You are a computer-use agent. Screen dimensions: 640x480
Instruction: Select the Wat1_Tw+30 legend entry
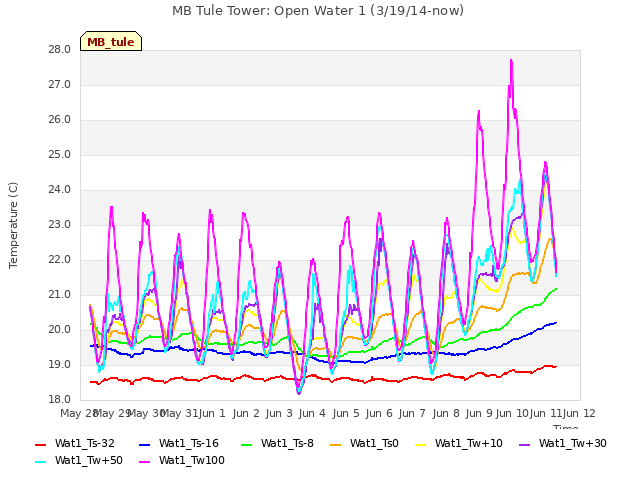562,443
